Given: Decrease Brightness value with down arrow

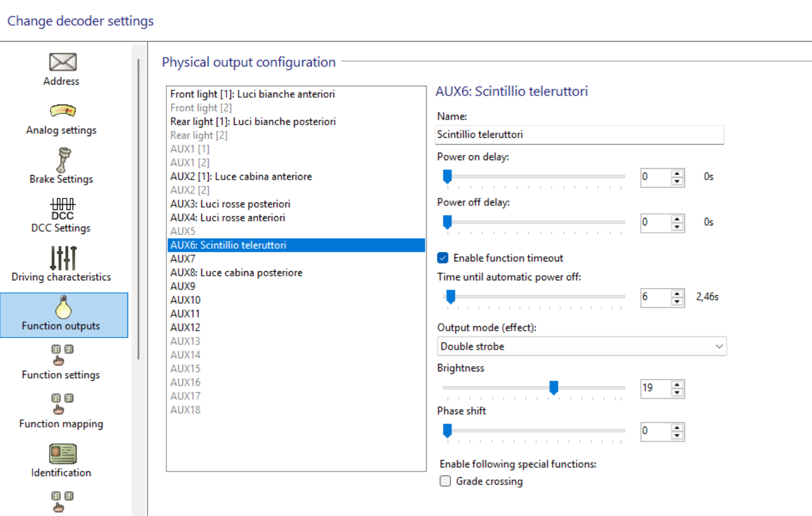Looking at the screenshot, I should click(677, 393).
